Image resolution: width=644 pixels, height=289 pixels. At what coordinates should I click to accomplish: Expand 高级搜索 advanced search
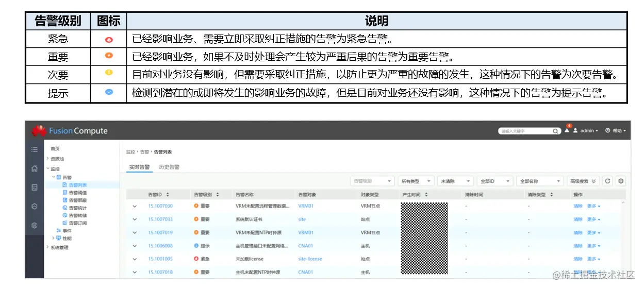coord(583,181)
